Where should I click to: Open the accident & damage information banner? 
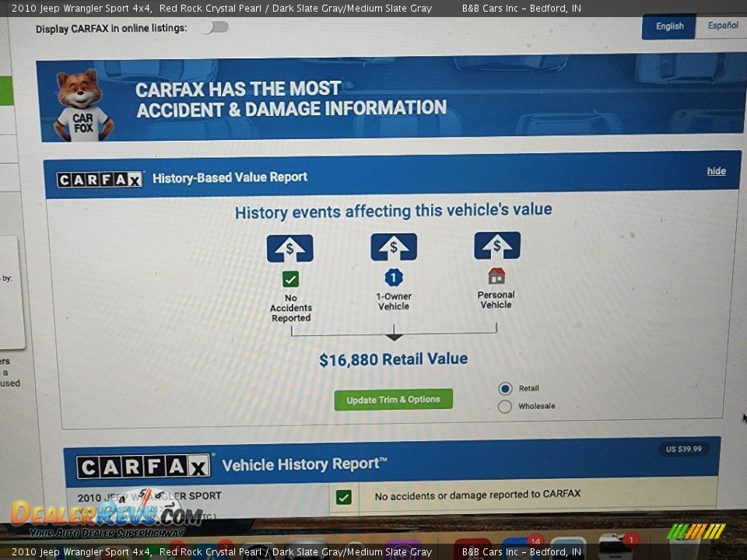point(391,99)
